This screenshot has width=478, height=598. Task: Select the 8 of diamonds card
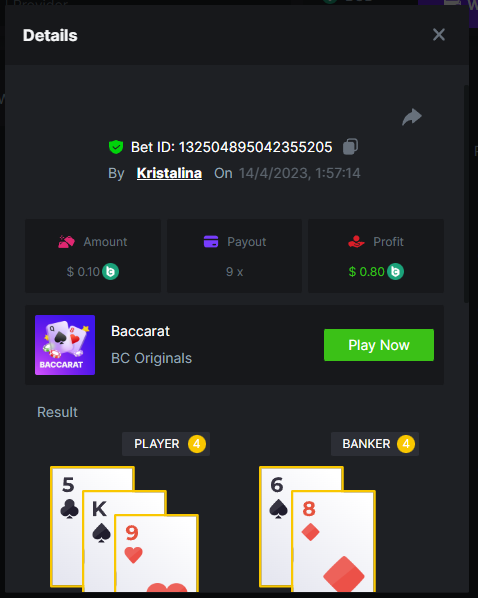click(333, 542)
